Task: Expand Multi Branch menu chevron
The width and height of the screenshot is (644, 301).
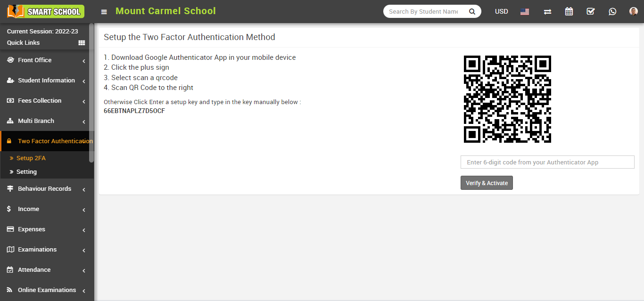Action: pos(83,122)
